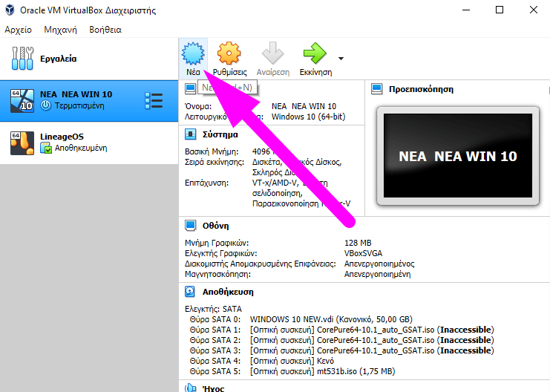Select the NEA NEA WIN 10 machine
This screenshot has width=550, height=392.
click(89, 101)
